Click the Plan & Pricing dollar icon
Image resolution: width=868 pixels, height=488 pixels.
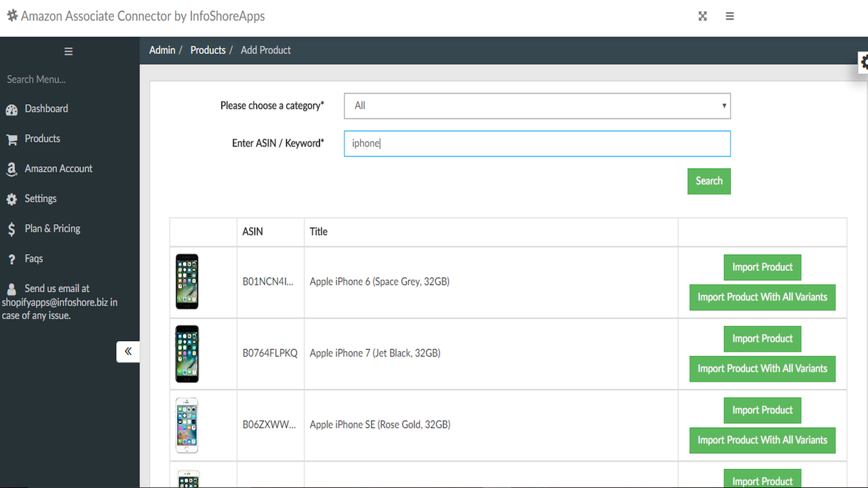tap(12, 229)
